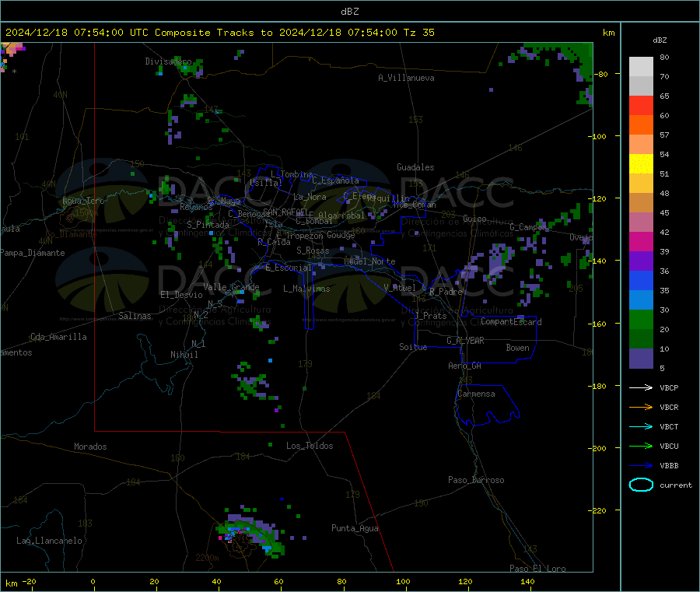This screenshot has height=592, width=700.
Task: Click the R_Padre label
Action: click(x=446, y=292)
